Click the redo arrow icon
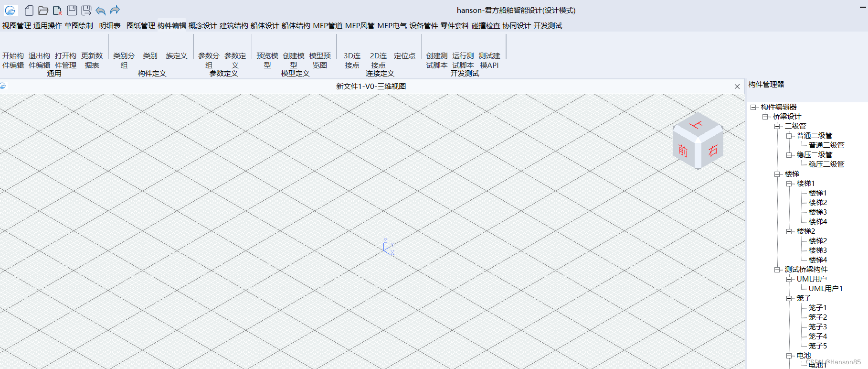868x369 pixels. [115, 11]
